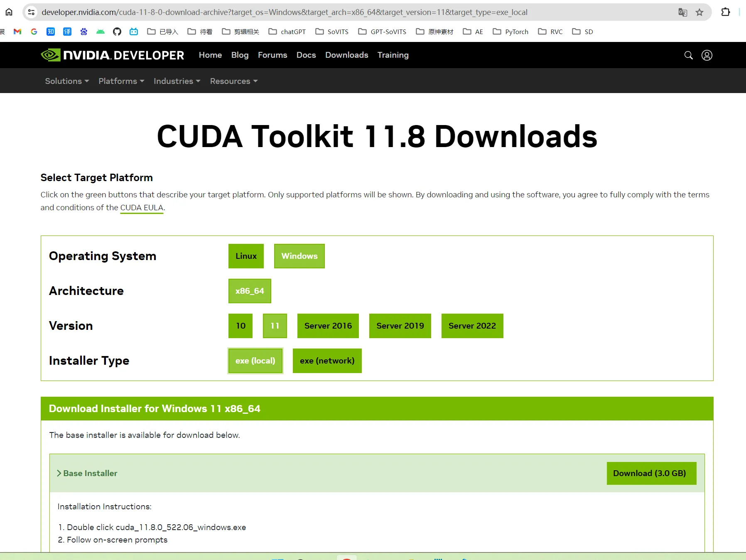Open the SoVITS bookmarks folder
This screenshot has width=746, height=560.
(332, 32)
